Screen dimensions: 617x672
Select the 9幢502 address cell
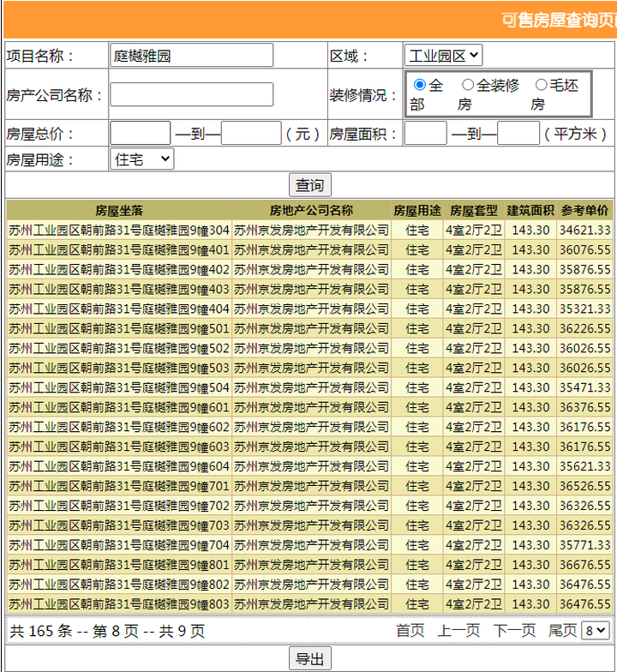(x=119, y=348)
